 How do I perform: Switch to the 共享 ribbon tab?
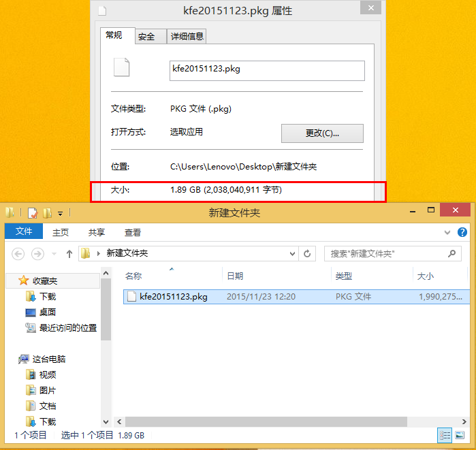pos(97,232)
